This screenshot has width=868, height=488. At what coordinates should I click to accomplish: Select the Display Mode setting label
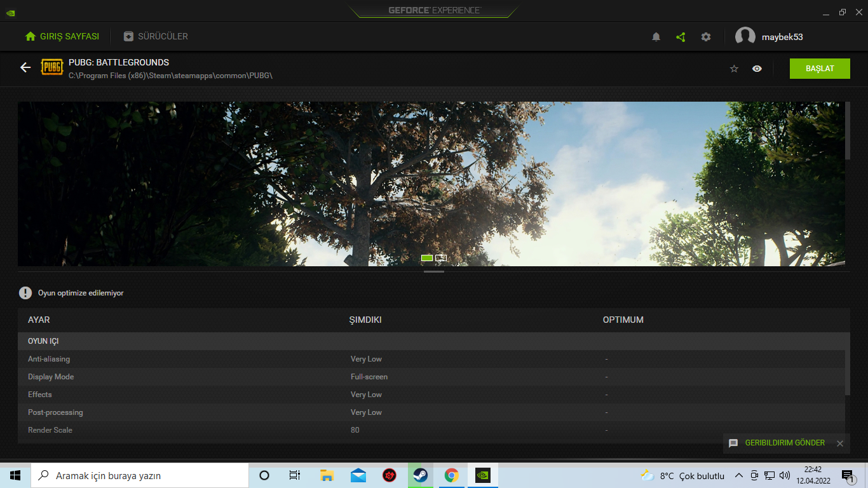click(51, 377)
